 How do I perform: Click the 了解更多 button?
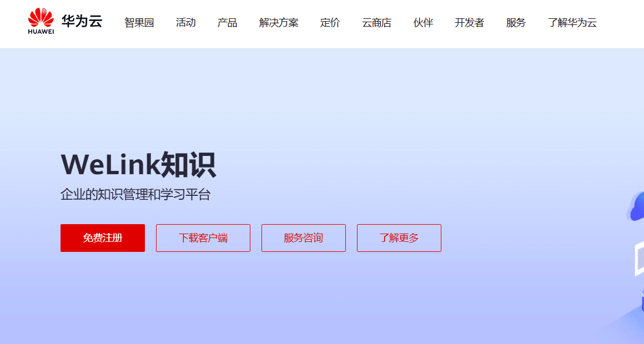[399, 238]
